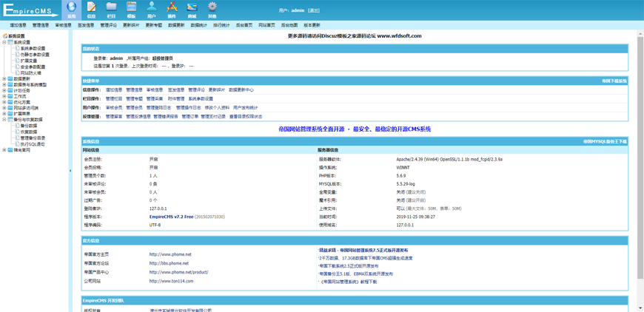The width and height of the screenshot is (644, 312).
Task: Open 恢复数据 in the tree
Action: coord(29,132)
